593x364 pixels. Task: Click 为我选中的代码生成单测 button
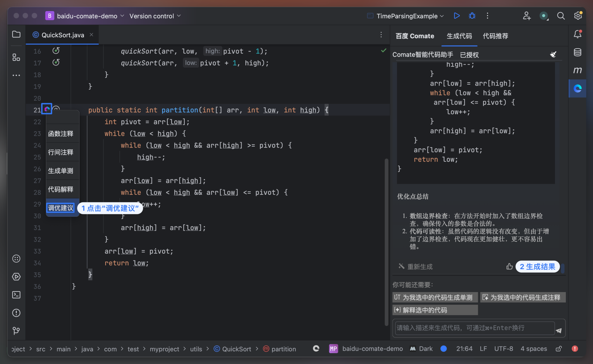tap(435, 297)
